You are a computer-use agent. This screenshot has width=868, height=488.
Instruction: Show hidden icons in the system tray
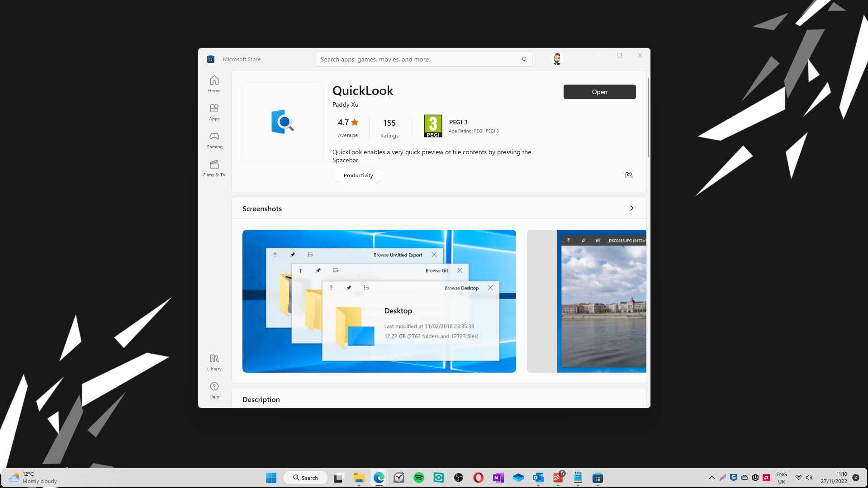[x=711, y=477]
